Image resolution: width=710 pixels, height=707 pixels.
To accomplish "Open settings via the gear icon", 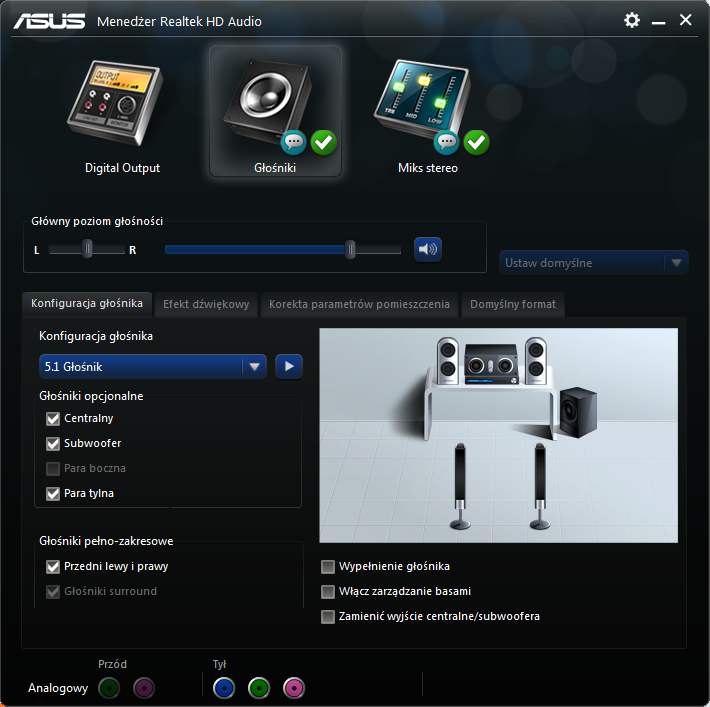I will tap(631, 20).
